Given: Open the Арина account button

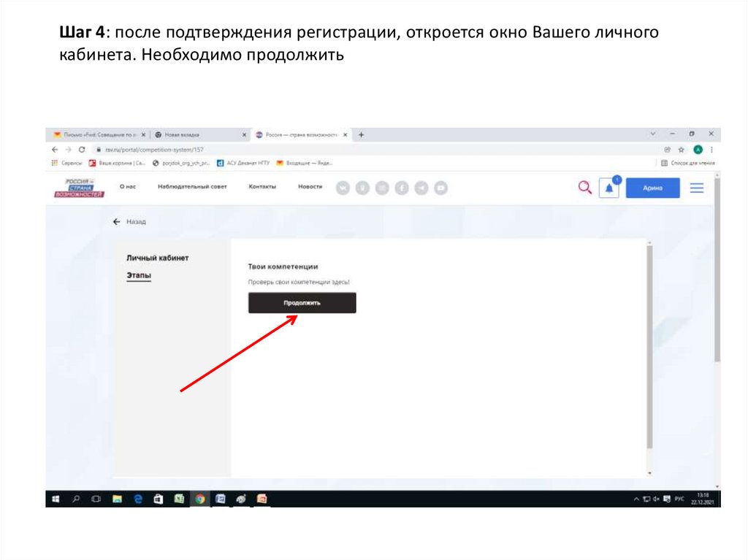Looking at the screenshot, I should (x=652, y=188).
